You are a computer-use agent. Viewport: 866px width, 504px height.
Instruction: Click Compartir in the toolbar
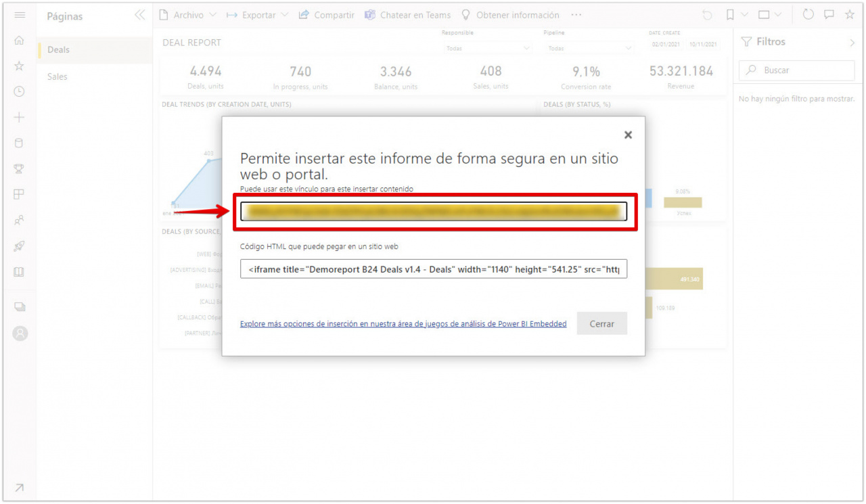coord(327,15)
